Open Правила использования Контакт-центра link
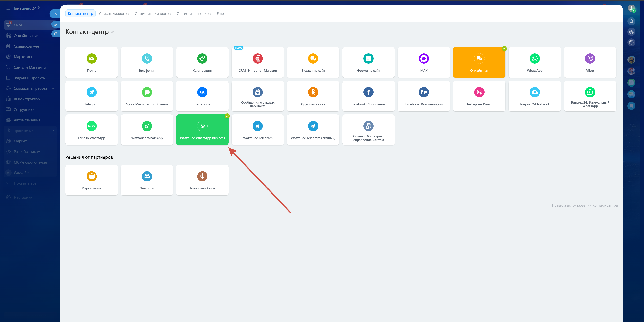644x322 pixels. [584, 205]
